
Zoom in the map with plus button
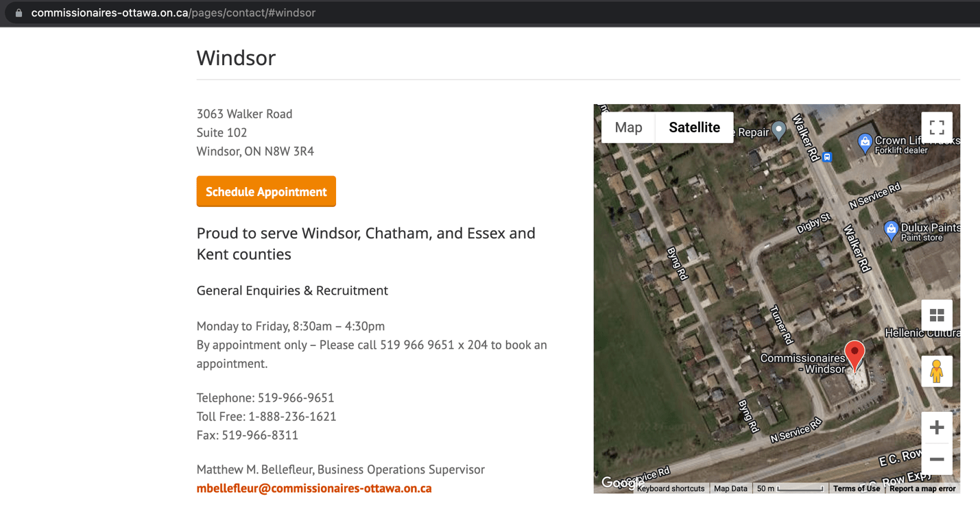(x=937, y=428)
